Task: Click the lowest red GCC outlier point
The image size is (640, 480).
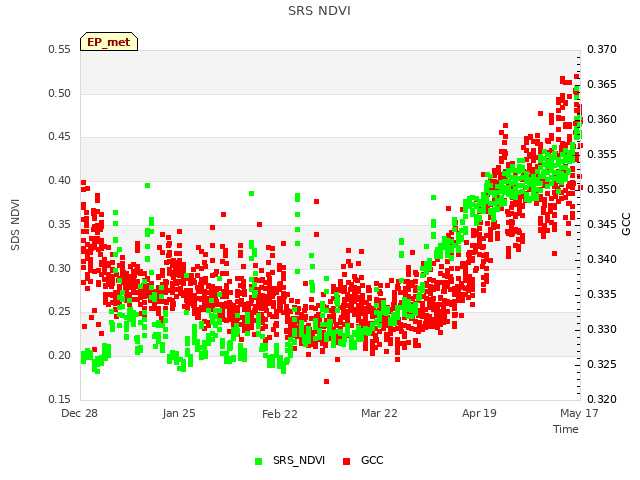Action: (x=327, y=382)
